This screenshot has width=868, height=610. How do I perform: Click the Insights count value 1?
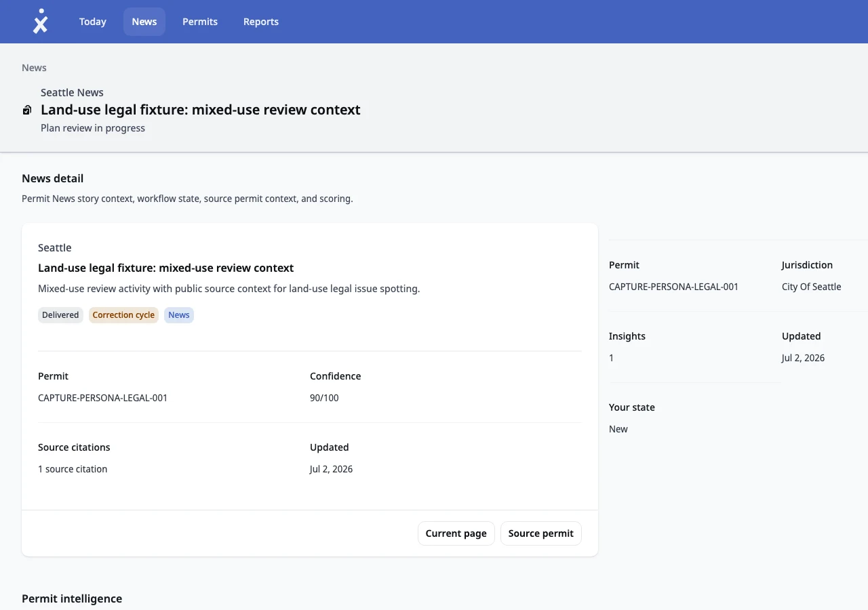tap(612, 358)
